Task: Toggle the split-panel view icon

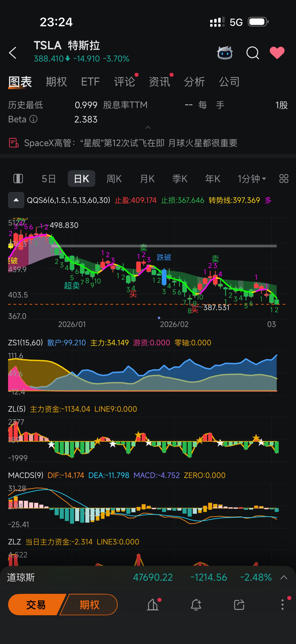Action: point(18,179)
